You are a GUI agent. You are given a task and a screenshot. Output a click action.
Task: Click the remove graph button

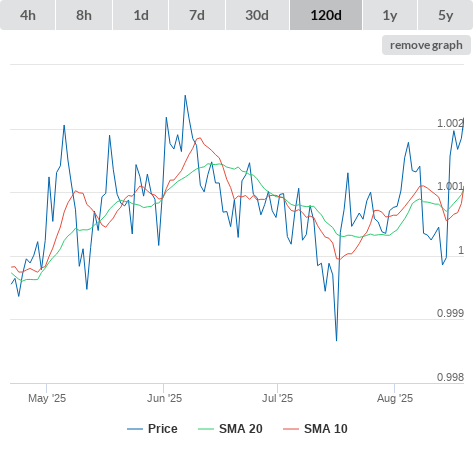click(x=426, y=45)
